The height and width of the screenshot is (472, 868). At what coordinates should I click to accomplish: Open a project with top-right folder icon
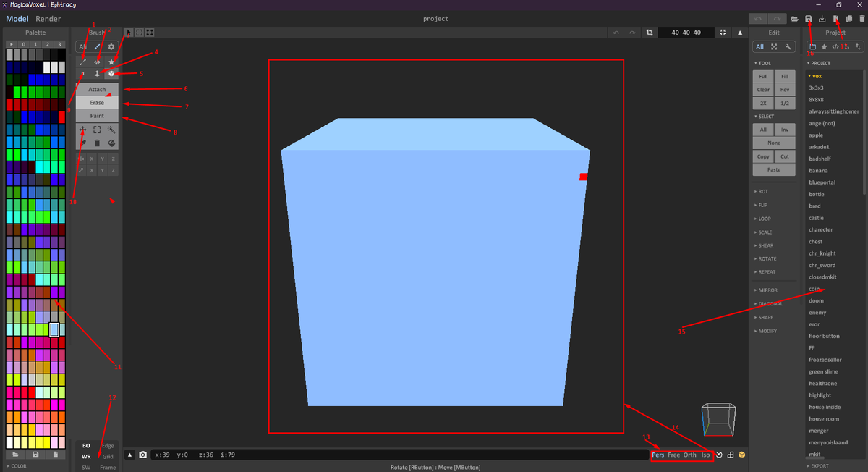click(795, 19)
